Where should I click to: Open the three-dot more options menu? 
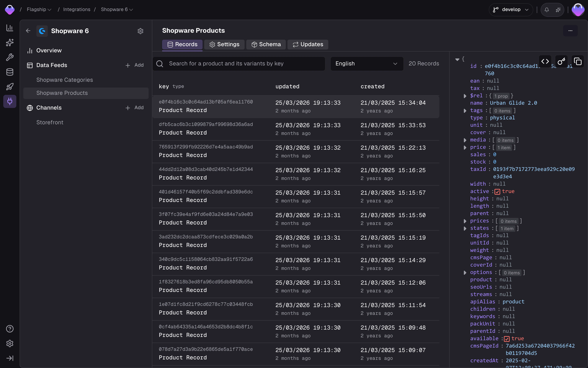point(570,31)
